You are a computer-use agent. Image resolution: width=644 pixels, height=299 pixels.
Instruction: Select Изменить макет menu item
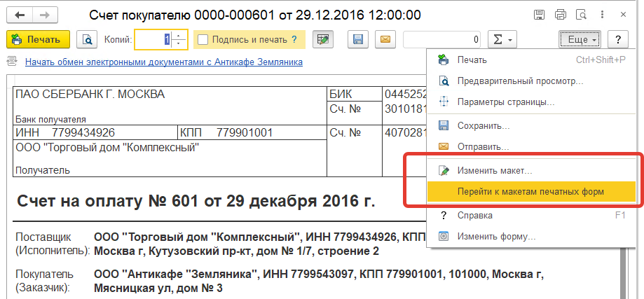coord(531,171)
